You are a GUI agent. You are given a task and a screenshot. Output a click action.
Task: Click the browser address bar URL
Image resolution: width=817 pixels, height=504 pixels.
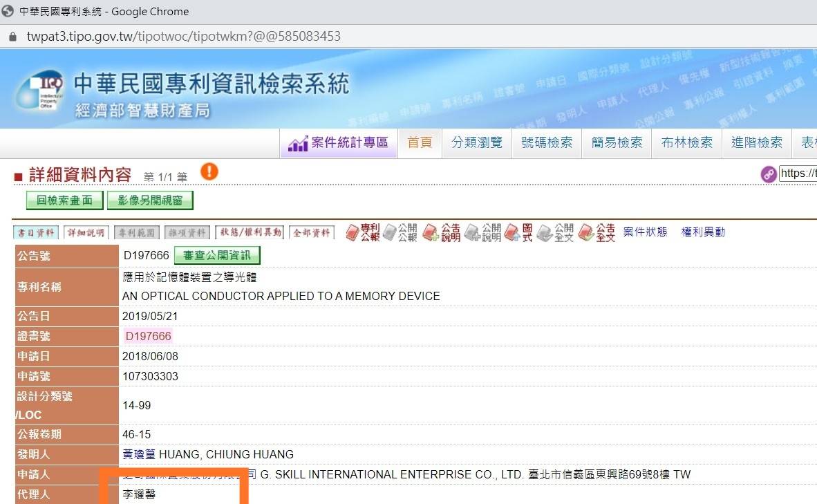pos(183,37)
